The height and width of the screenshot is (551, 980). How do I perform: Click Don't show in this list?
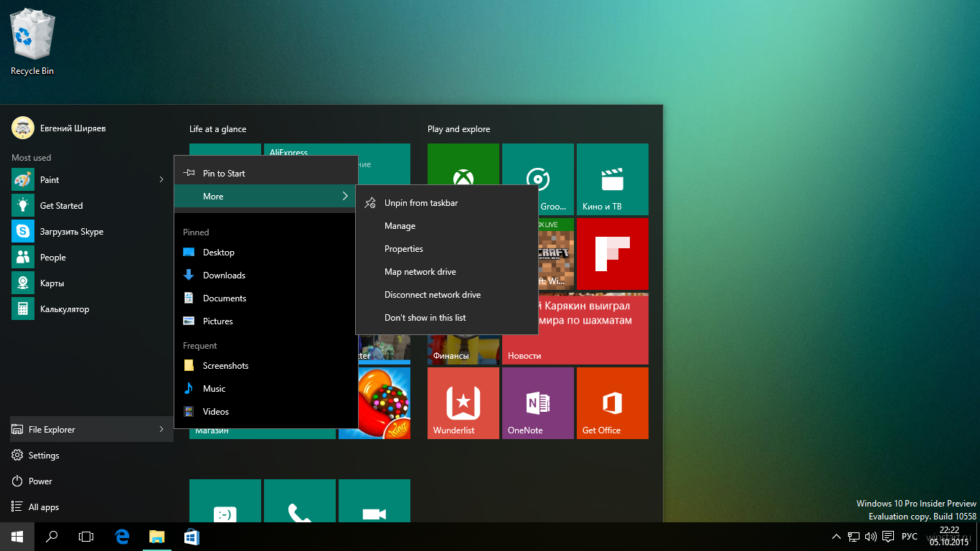pyautogui.click(x=447, y=318)
